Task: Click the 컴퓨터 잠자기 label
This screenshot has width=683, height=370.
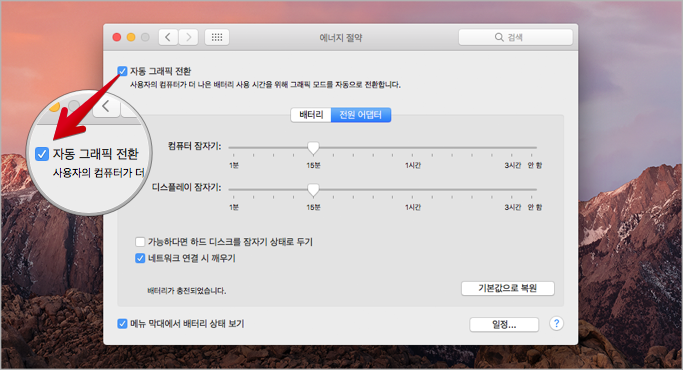Action: pos(195,146)
